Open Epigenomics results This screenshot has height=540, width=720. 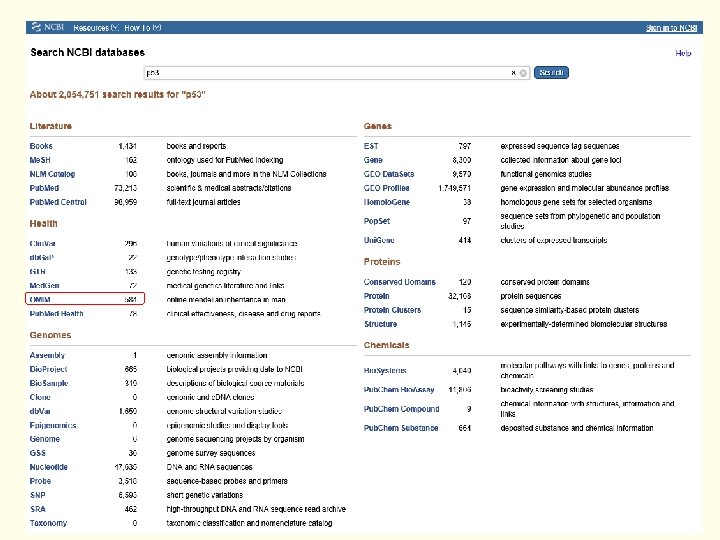pyautogui.click(x=53, y=425)
